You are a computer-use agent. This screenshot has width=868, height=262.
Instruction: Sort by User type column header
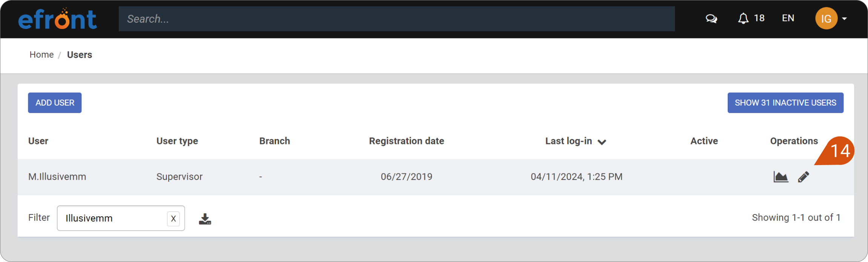tap(177, 141)
